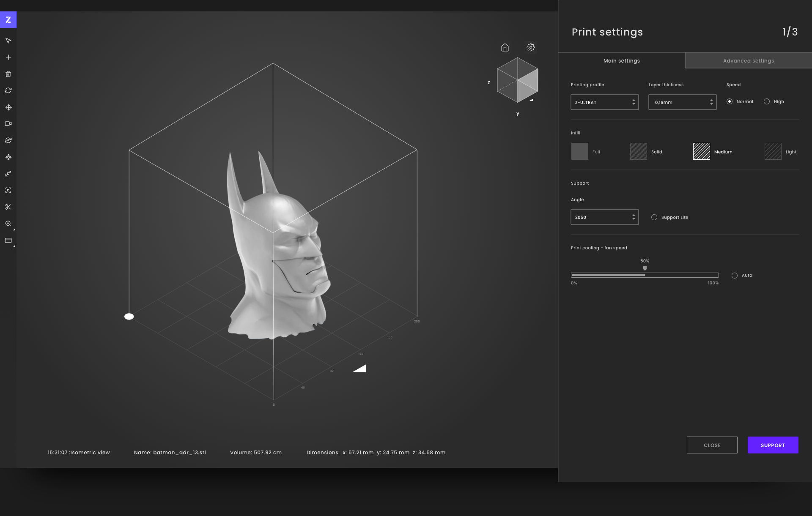Select High speed radio button

[x=766, y=101]
